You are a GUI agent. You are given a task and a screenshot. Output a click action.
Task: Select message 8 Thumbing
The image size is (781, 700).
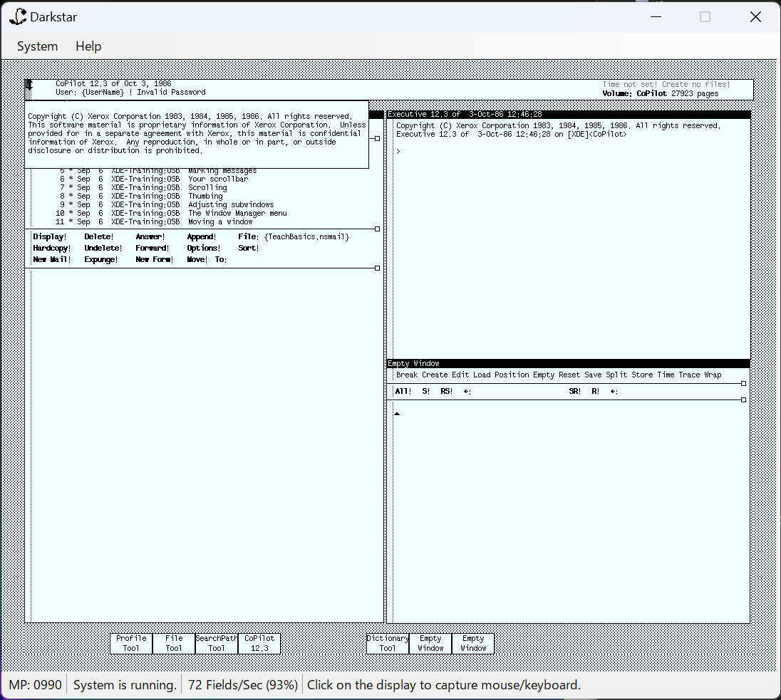coord(142,196)
